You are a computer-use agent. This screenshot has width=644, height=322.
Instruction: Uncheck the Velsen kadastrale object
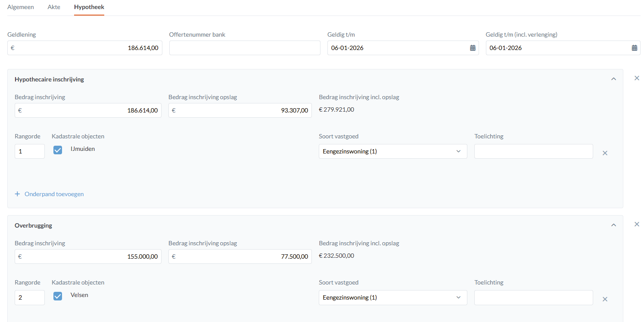(58, 296)
